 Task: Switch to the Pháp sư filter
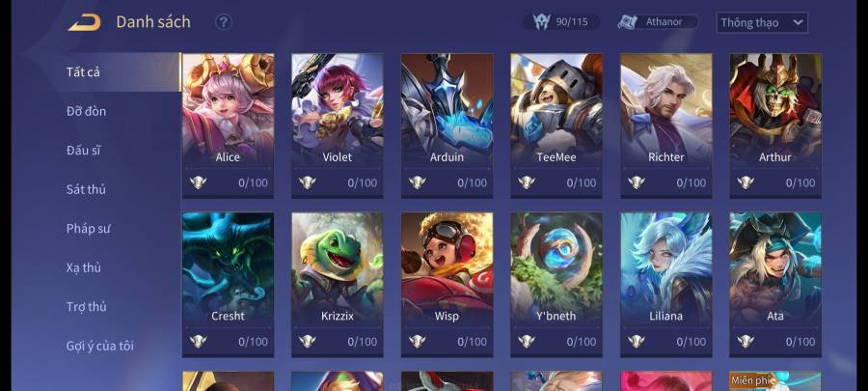pyautogui.click(x=88, y=229)
